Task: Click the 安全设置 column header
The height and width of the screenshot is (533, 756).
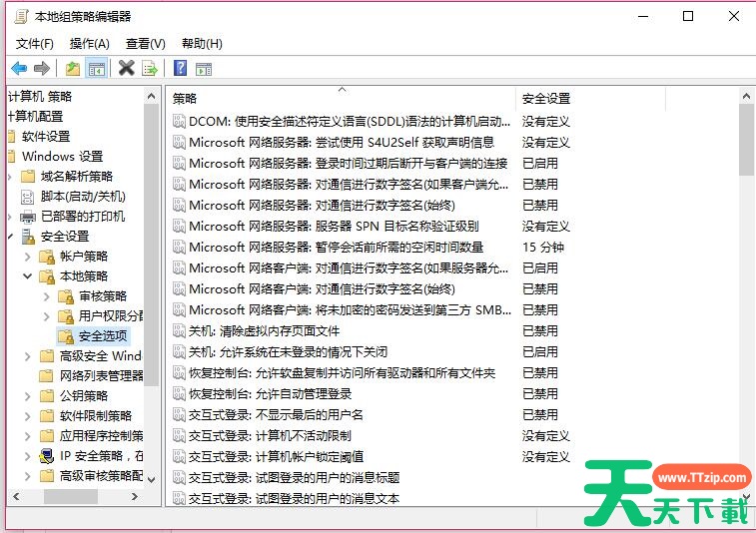Action: 624,98
